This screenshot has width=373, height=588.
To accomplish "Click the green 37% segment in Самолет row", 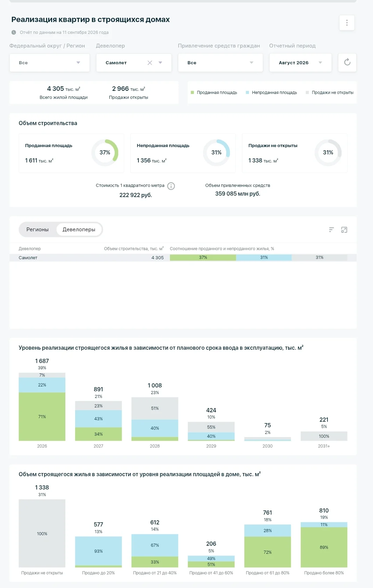I will [x=203, y=257].
